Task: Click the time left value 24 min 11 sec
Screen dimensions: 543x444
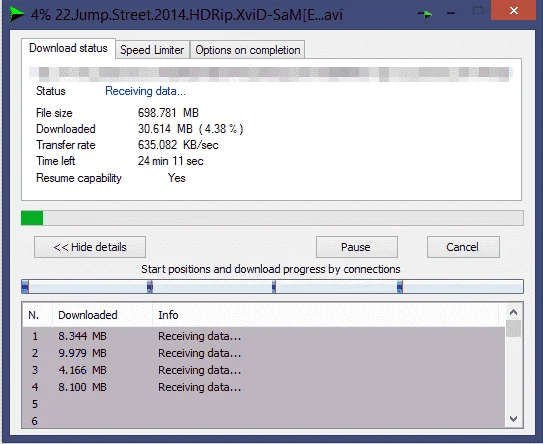Action: click(x=171, y=161)
